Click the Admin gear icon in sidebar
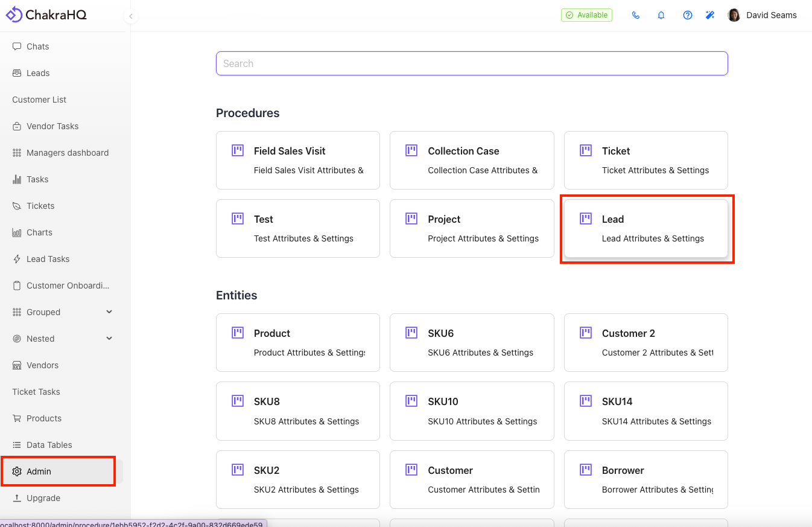The image size is (812, 527). (17, 471)
